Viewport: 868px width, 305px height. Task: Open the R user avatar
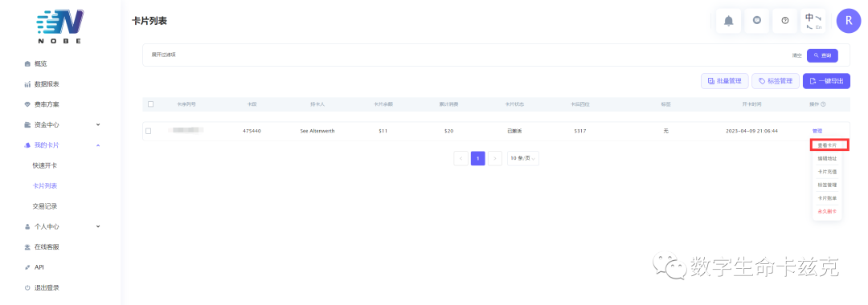coord(849,21)
